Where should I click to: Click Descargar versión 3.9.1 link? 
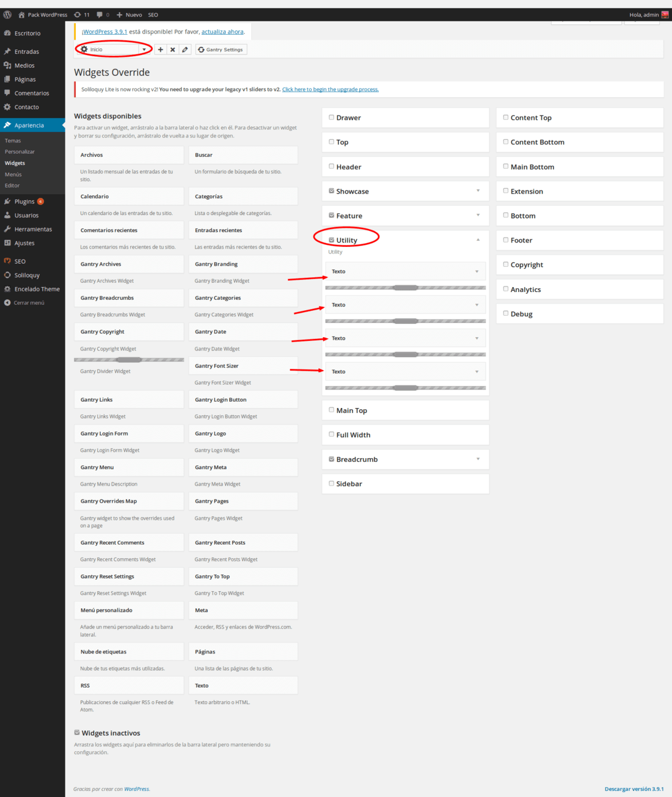[634, 789]
